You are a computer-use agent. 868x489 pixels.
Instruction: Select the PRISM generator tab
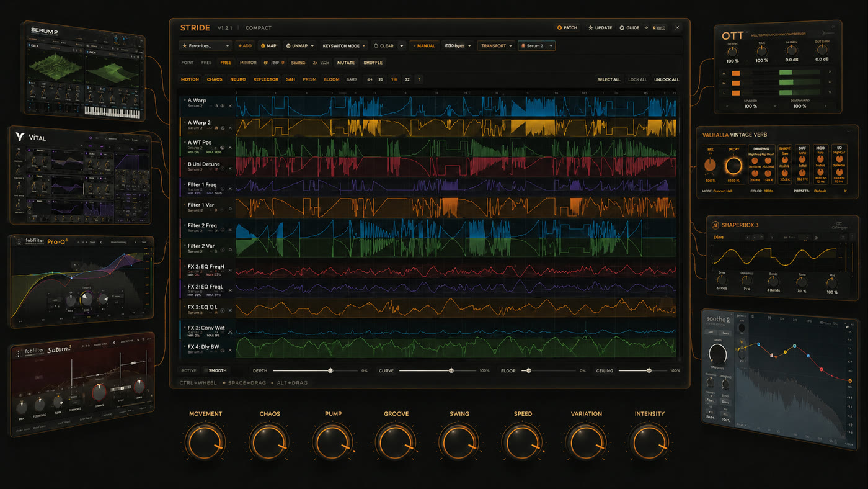click(x=309, y=79)
